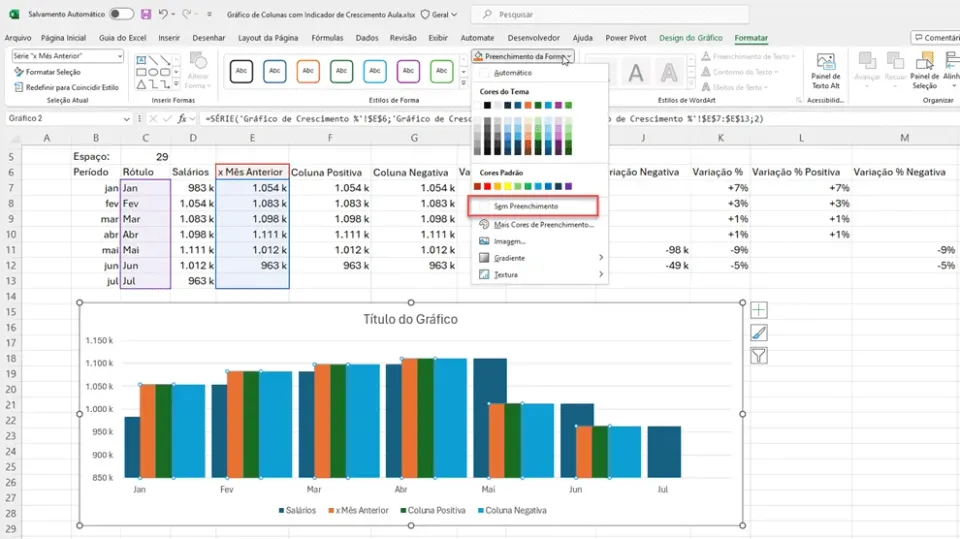
Task: Open the Chart Elements plus button
Action: coord(759,310)
